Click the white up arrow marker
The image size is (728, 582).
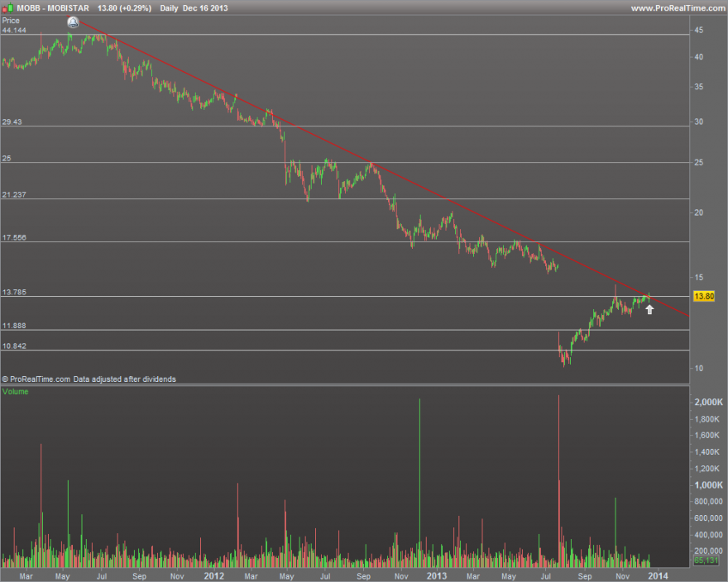[x=649, y=309]
